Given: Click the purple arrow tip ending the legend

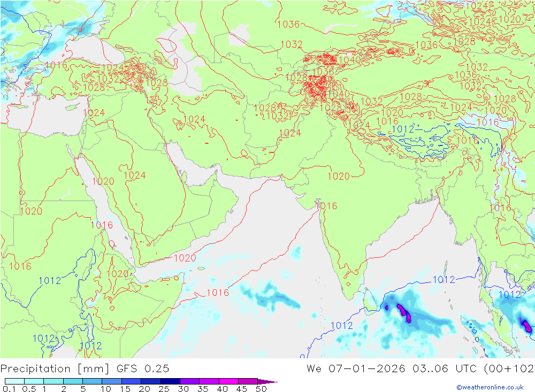Looking at the screenshot, I should pos(267,381).
